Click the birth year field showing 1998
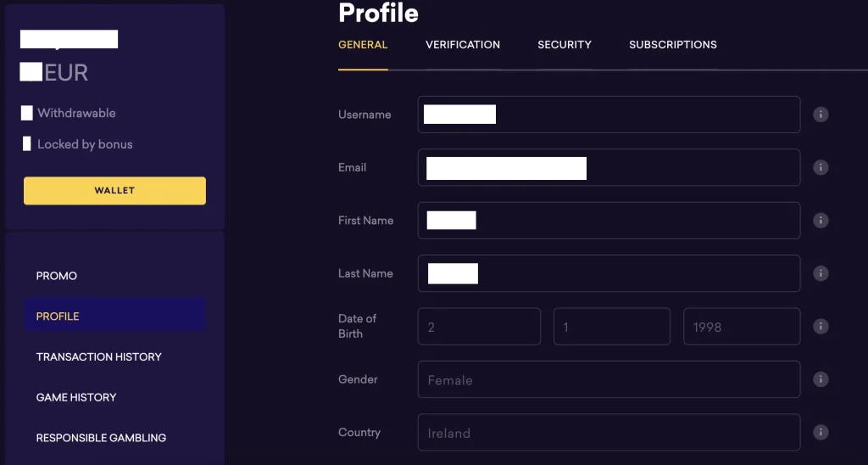 coord(742,327)
